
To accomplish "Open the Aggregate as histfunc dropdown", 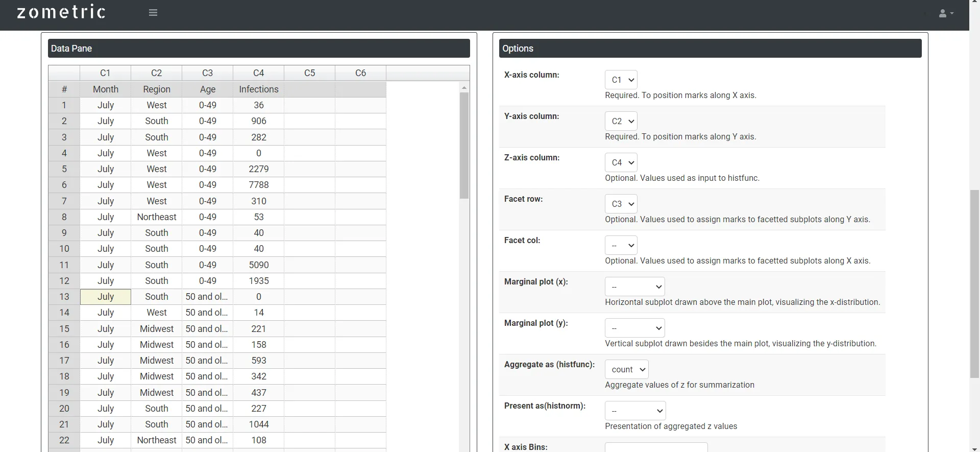I will point(627,369).
